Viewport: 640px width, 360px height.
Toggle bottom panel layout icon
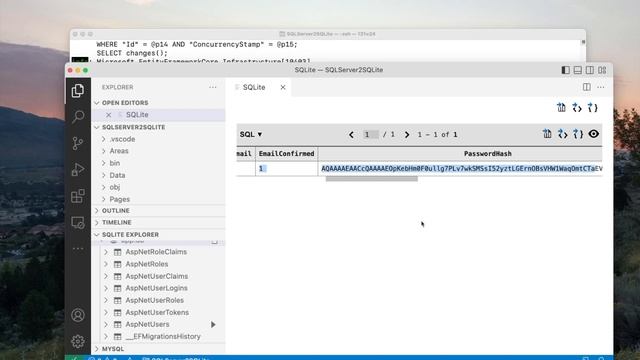pyautogui.click(x=578, y=70)
